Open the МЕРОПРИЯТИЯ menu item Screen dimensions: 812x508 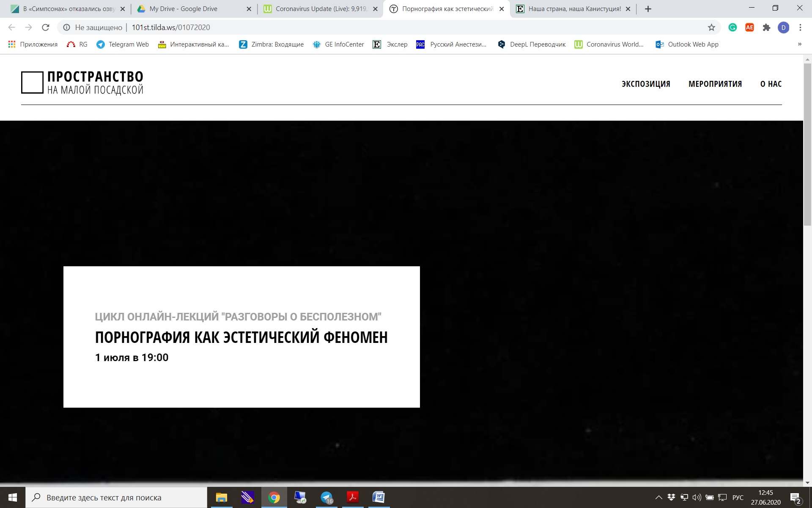(x=715, y=84)
